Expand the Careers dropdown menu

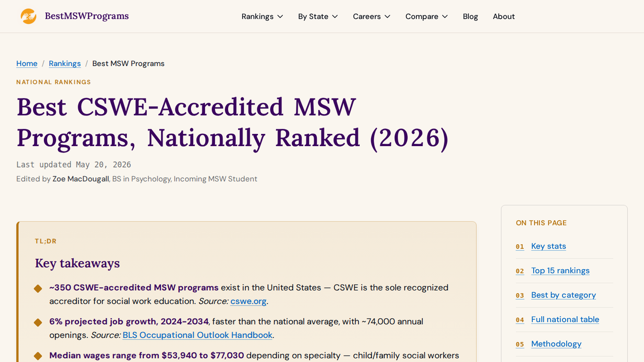pyautogui.click(x=372, y=16)
